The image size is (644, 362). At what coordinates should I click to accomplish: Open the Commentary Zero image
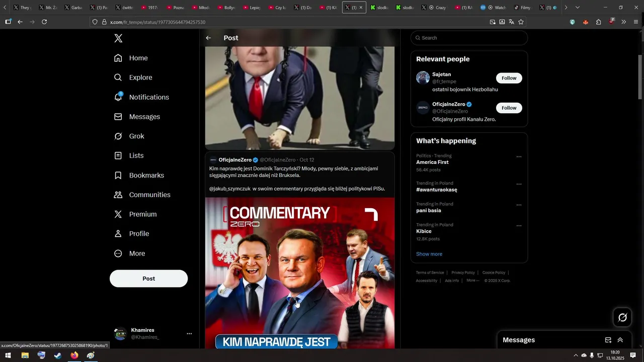point(300,273)
